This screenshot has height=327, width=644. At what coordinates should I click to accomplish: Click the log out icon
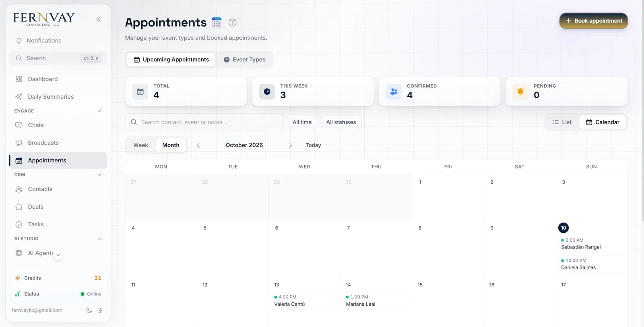[x=100, y=310]
